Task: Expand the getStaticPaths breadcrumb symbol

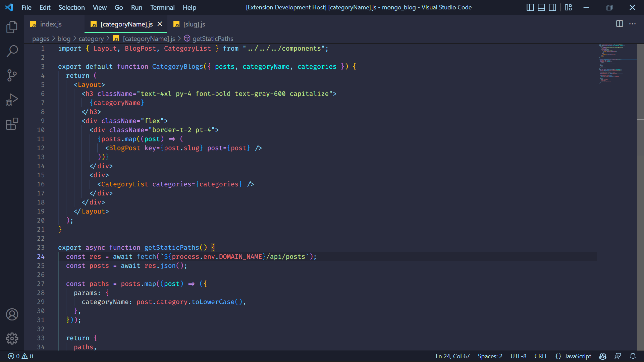Action: (213, 39)
